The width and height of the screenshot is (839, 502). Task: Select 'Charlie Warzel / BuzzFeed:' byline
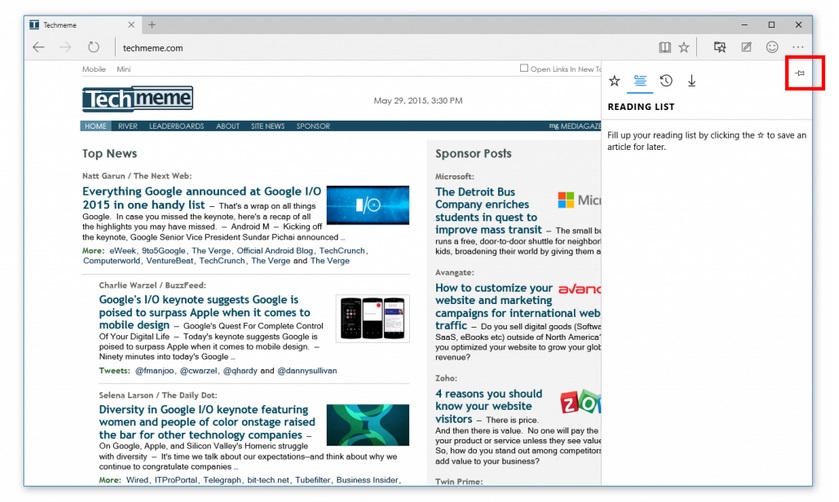tap(152, 285)
